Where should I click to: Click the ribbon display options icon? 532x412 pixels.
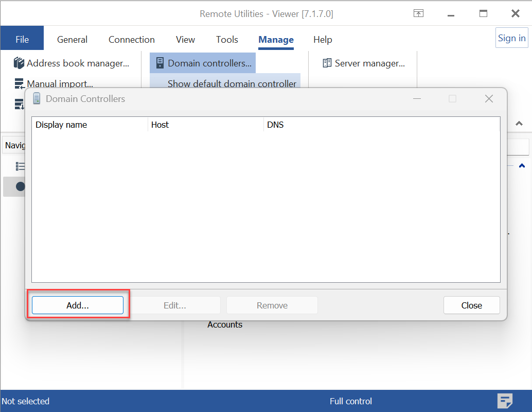tap(419, 14)
